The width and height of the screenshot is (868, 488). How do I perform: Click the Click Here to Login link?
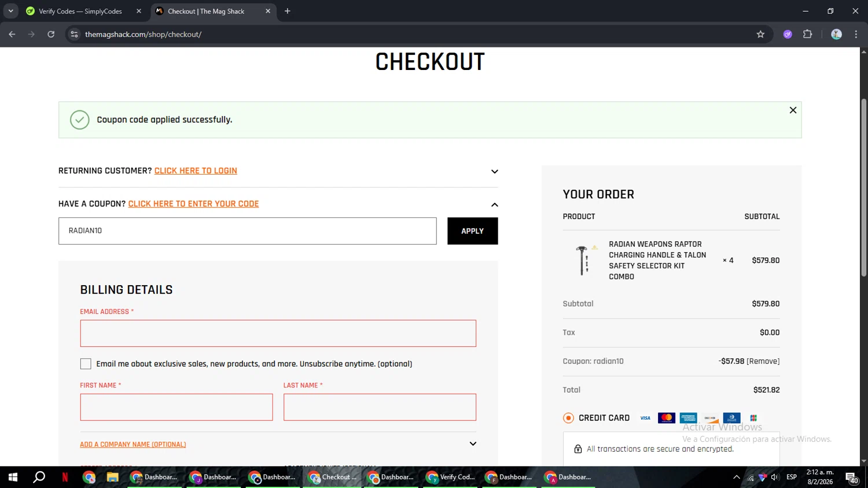(x=196, y=171)
